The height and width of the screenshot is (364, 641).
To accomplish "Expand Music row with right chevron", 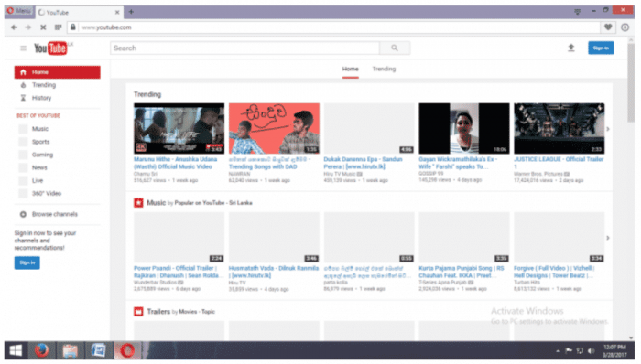I will (608, 238).
